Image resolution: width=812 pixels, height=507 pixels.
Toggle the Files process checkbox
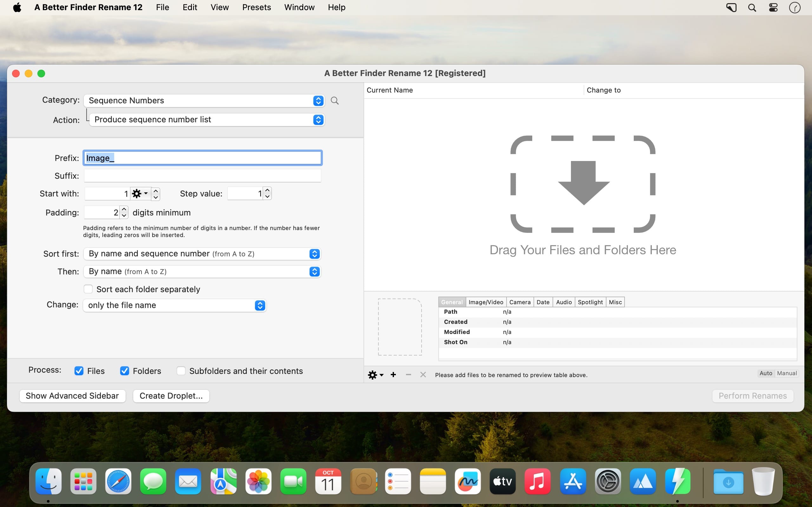pos(79,371)
